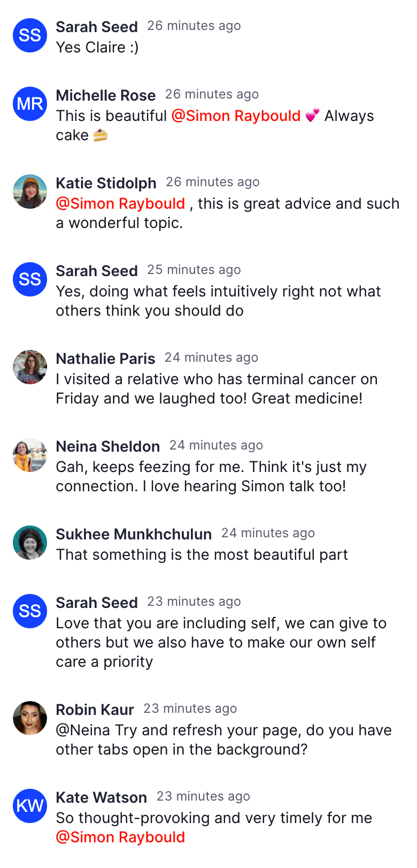Image resolution: width=417 pixels, height=868 pixels.
Task: Click Michelle Rose's MR avatar badge
Action: [x=30, y=104]
